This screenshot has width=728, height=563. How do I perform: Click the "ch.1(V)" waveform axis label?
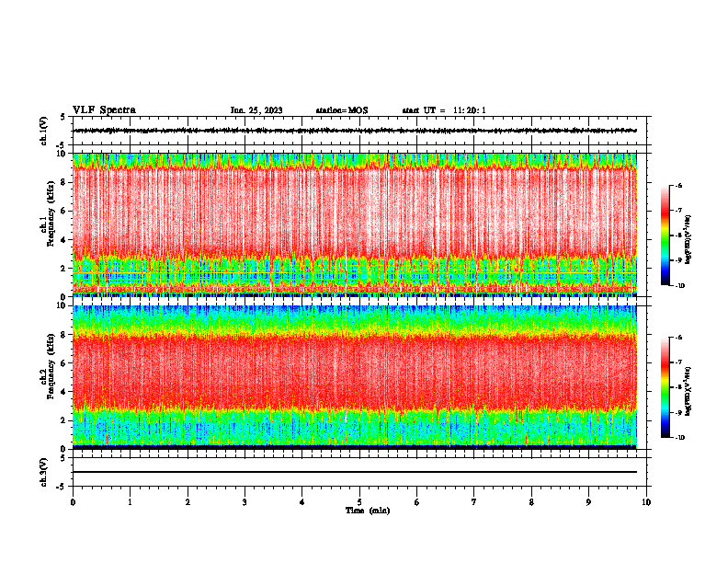[44, 131]
